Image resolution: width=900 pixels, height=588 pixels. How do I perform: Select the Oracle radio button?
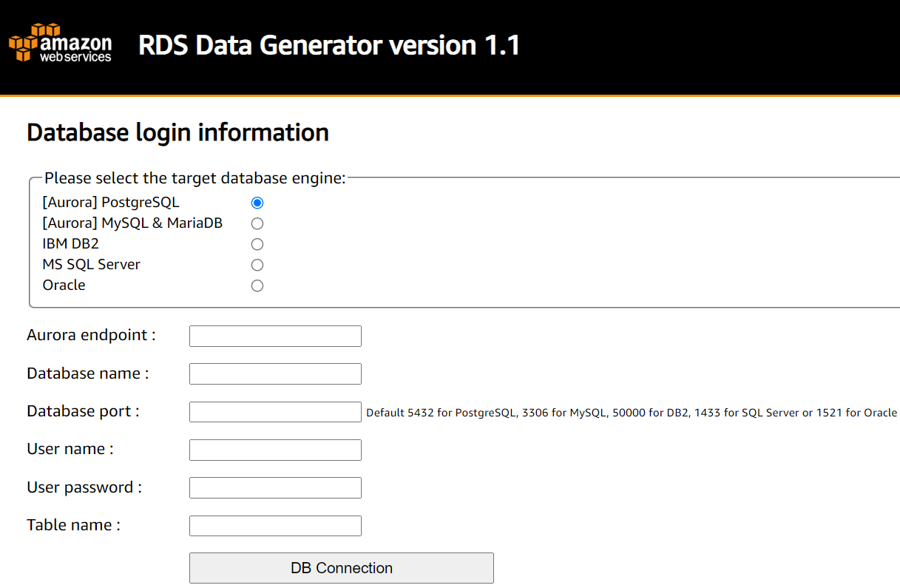coord(257,285)
